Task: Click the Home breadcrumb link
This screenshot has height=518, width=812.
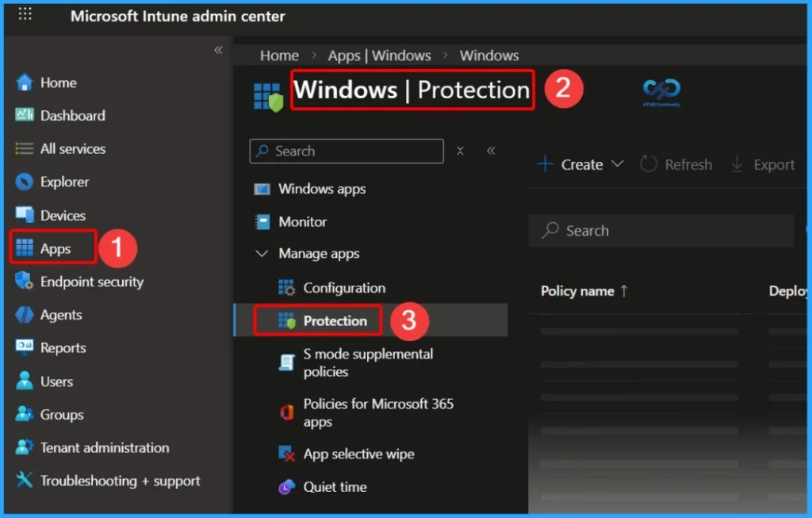Action: coord(279,56)
